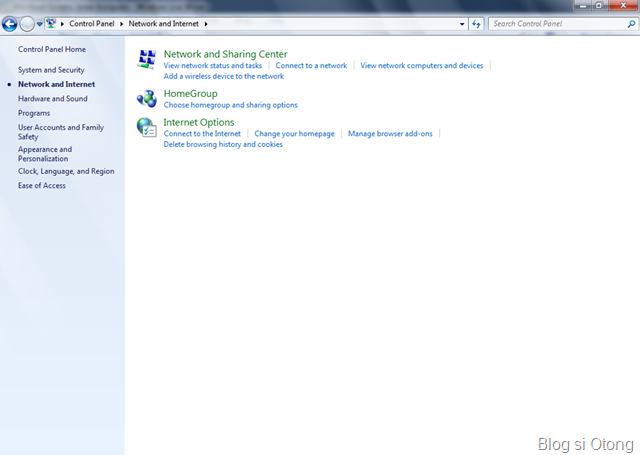Expand arrow after Network and Internet breadcrumb
640x455 pixels.
click(206, 24)
